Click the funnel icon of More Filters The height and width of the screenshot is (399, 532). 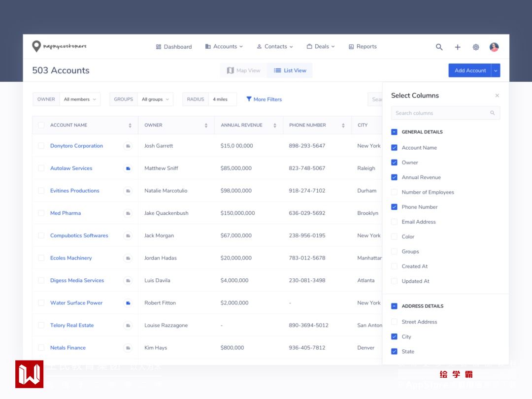(249, 99)
